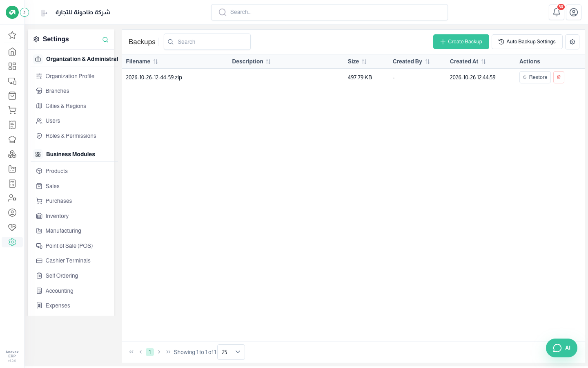Go to home icon in left rail

[12, 52]
